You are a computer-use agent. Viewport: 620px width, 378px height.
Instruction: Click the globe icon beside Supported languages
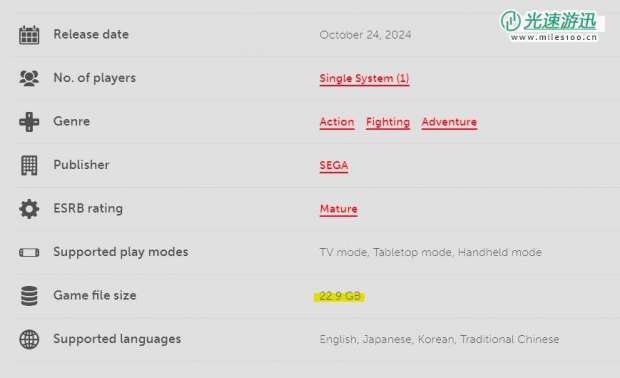click(x=29, y=339)
